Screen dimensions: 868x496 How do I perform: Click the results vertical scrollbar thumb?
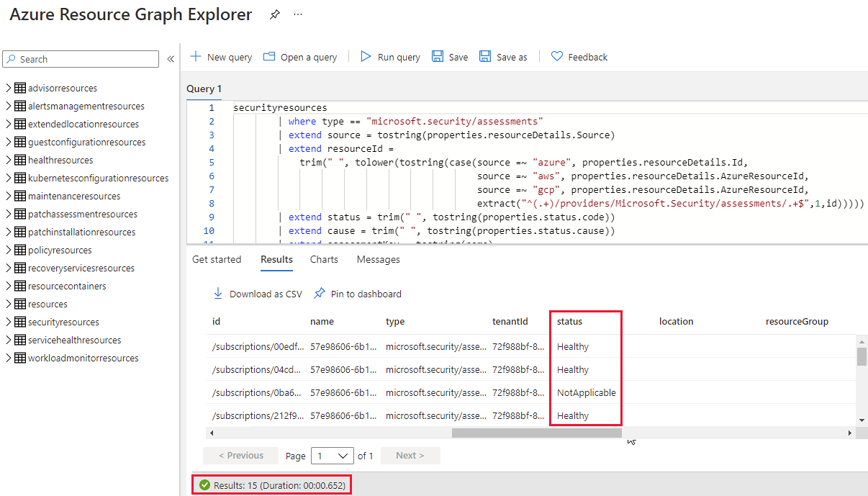coord(862,357)
